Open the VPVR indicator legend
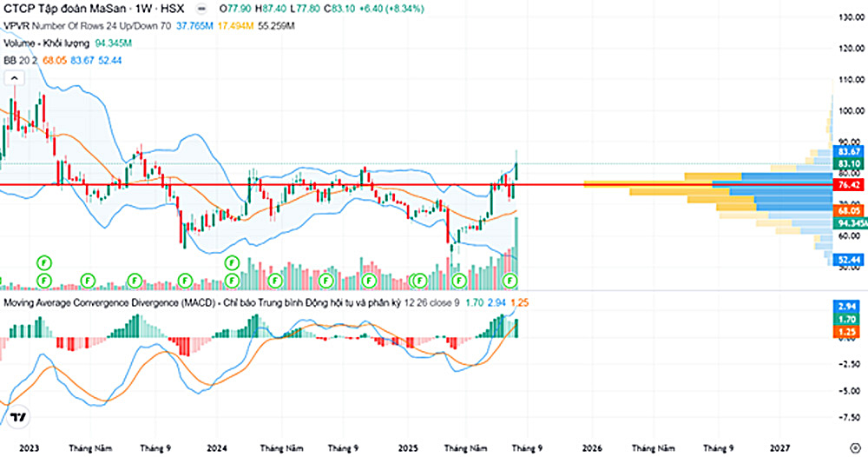 [x=88, y=26]
